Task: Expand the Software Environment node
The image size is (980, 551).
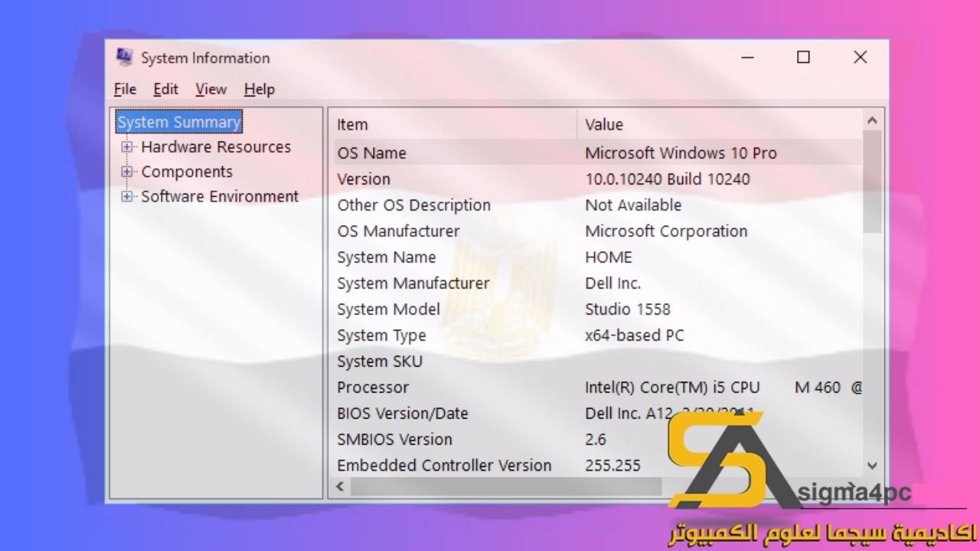Action: 127,196
